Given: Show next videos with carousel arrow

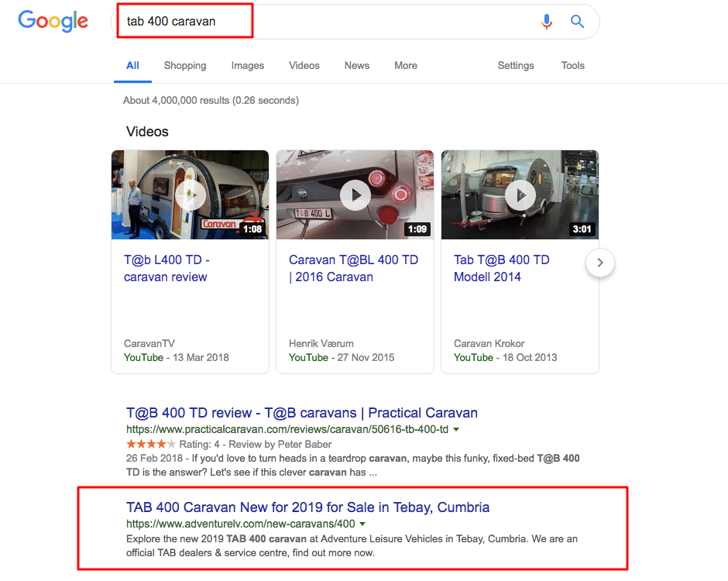Looking at the screenshot, I should tap(600, 263).
